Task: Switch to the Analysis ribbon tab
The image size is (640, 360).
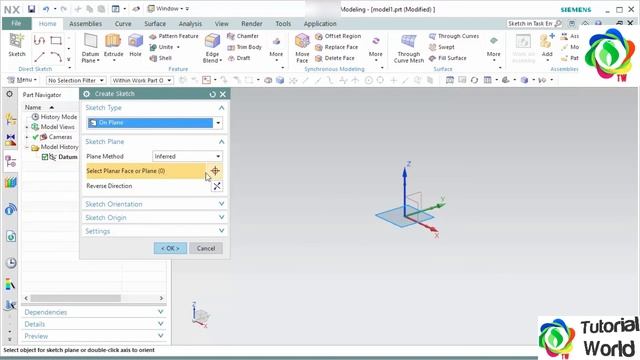Action: (190, 24)
